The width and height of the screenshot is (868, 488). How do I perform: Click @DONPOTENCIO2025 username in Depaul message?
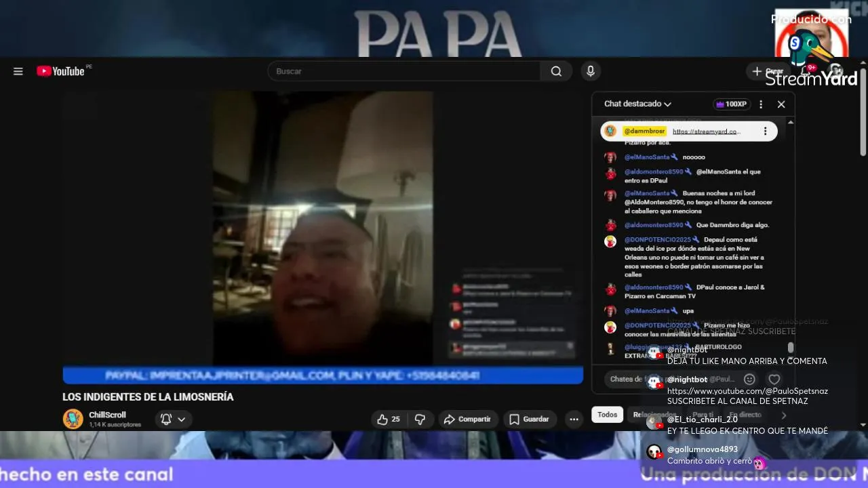pyautogui.click(x=658, y=240)
